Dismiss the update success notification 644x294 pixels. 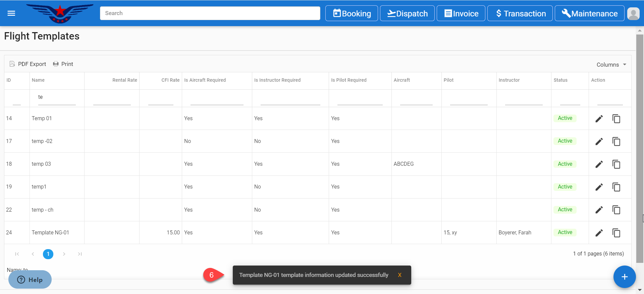point(399,275)
